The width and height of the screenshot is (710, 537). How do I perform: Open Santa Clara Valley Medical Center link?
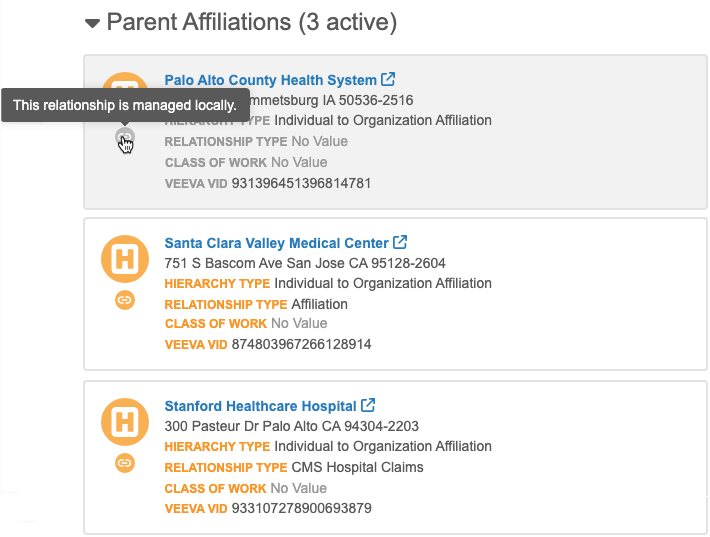(x=276, y=243)
